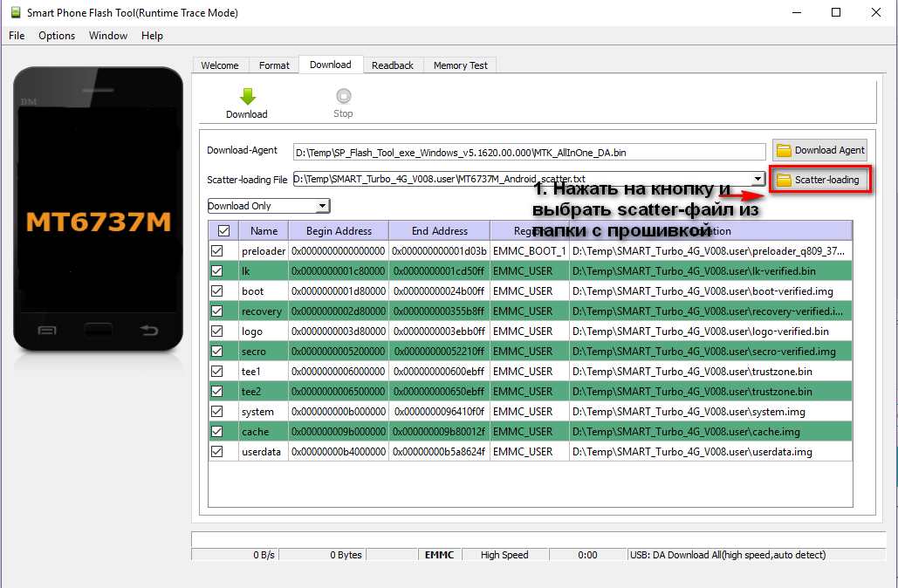Viewport: 898px width, 588px height.
Task: Uncheck the userdata partition checkbox
Action: (x=217, y=451)
